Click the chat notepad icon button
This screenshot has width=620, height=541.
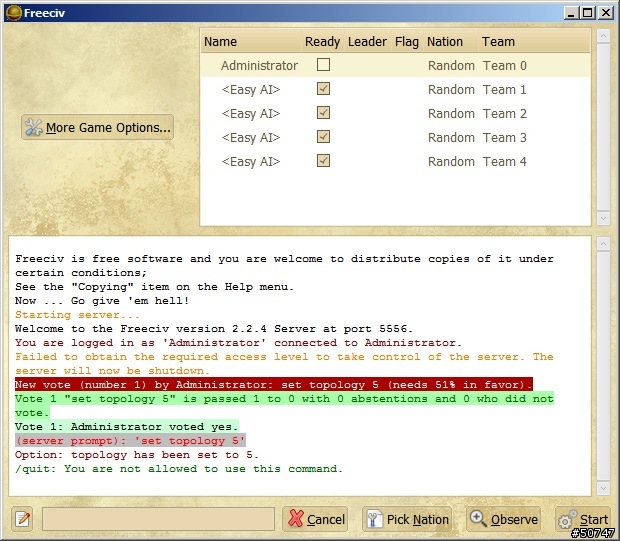(x=22, y=519)
